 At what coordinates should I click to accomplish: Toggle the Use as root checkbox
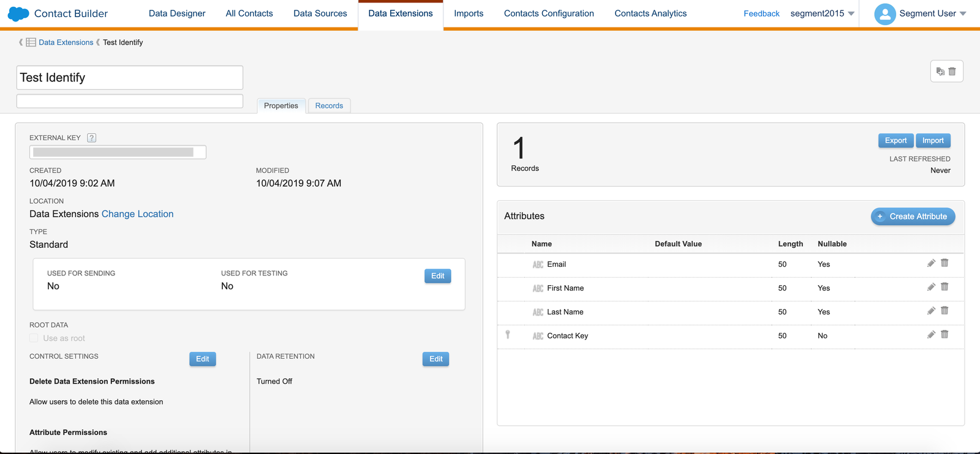[x=34, y=338]
